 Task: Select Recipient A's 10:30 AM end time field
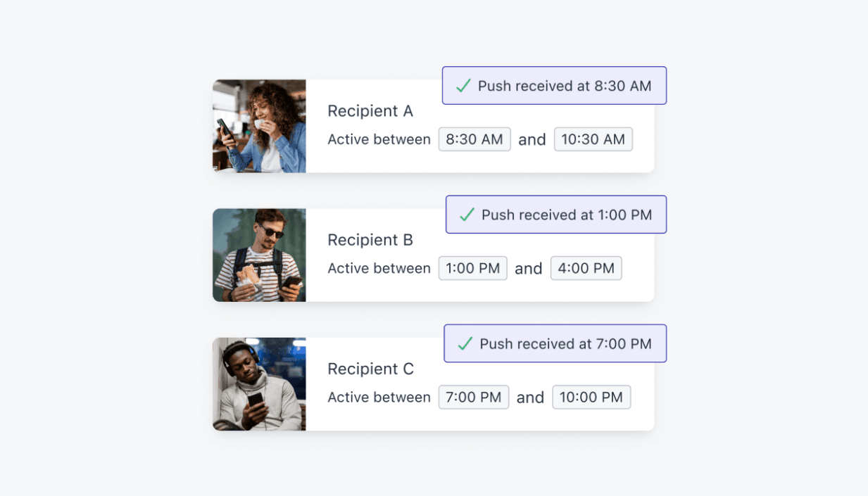593,139
